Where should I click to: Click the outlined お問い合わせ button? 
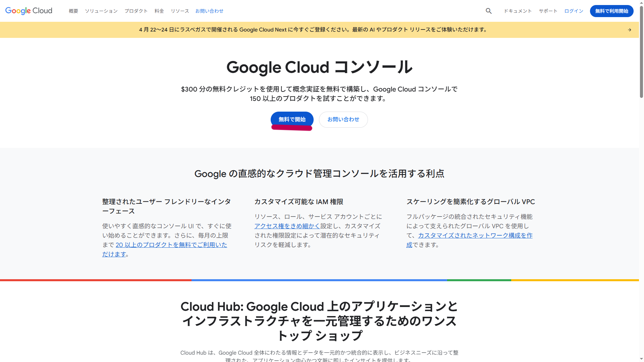point(343,119)
